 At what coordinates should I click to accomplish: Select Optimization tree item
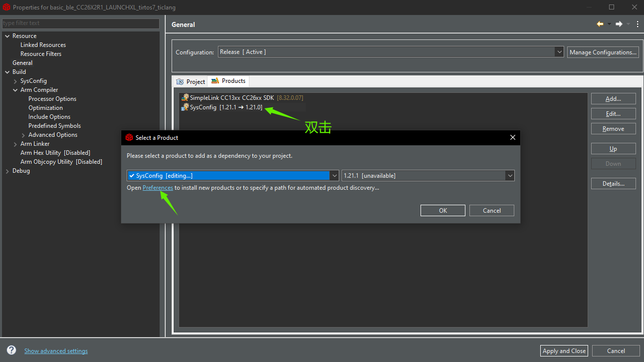click(45, 108)
